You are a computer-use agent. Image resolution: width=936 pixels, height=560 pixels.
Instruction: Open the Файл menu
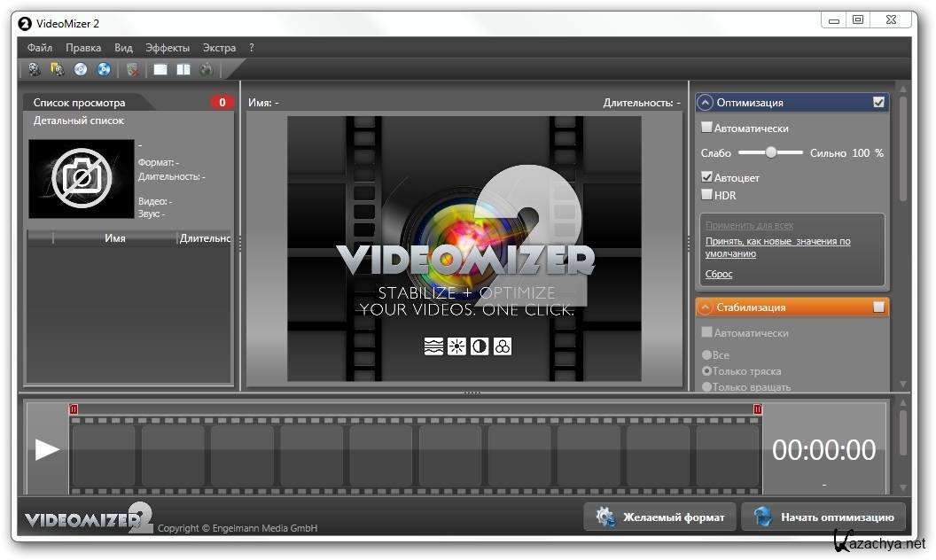[x=40, y=48]
